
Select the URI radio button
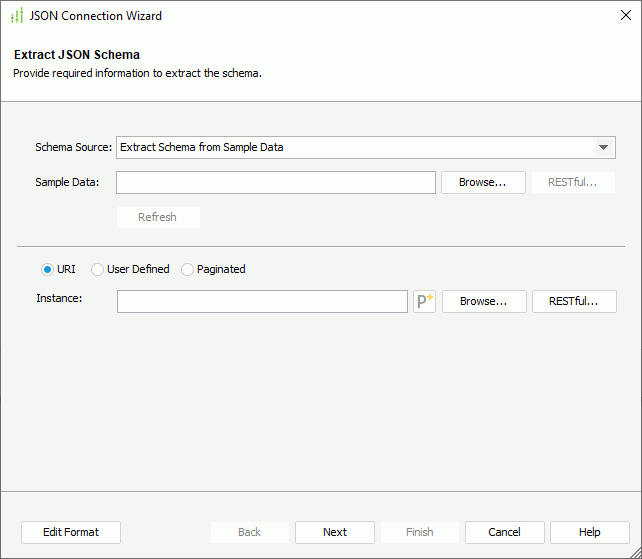pyautogui.click(x=47, y=269)
